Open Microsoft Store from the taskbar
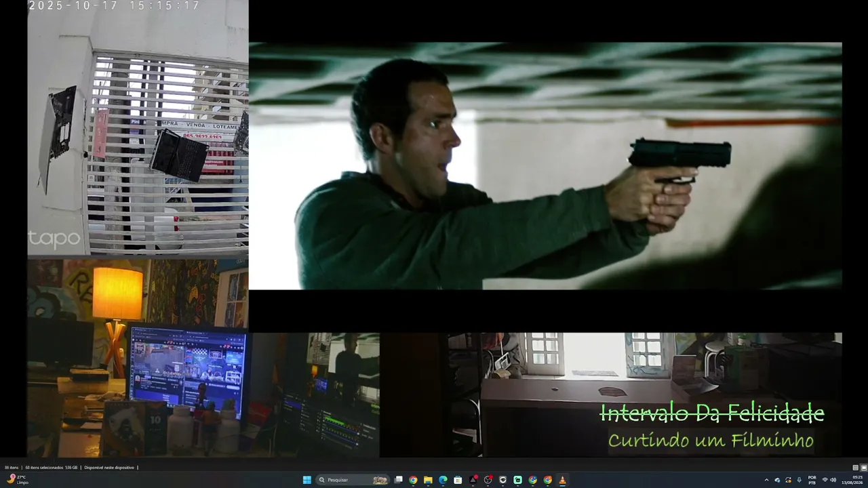This screenshot has width=868, height=488. point(458,480)
